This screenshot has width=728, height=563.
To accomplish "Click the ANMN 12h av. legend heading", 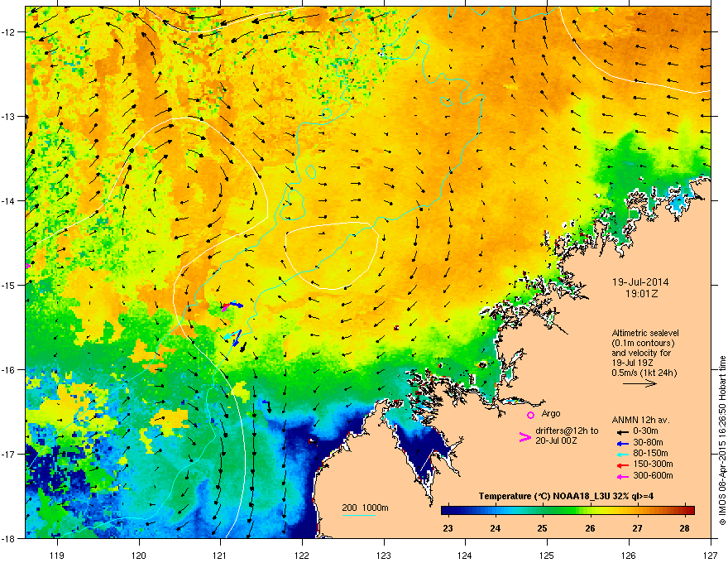I will (x=641, y=418).
